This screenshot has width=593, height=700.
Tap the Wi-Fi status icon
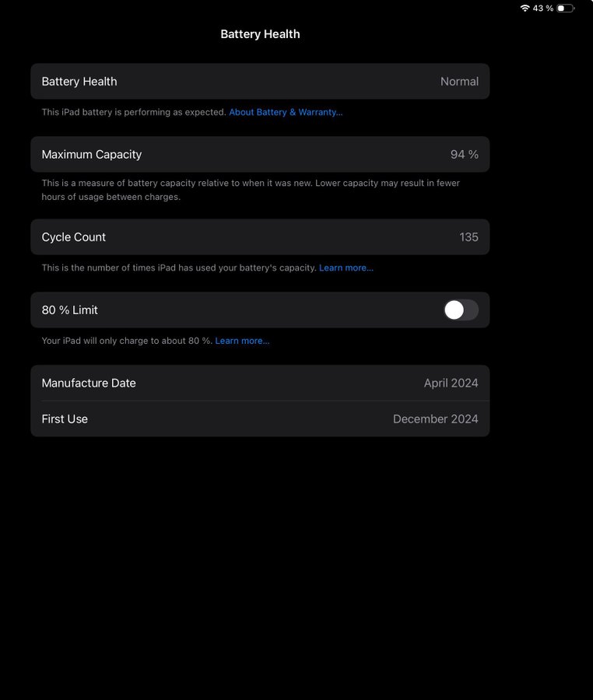[x=525, y=8]
